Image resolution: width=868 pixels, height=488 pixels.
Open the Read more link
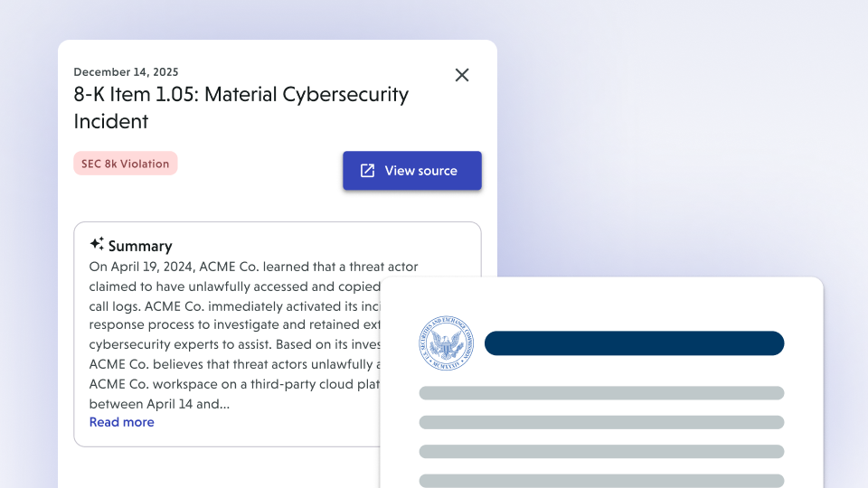(121, 422)
